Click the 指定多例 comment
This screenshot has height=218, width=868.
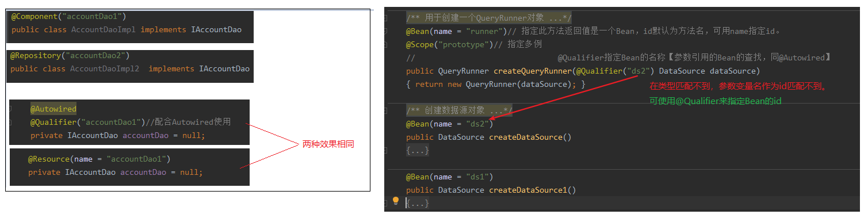pyautogui.click(x=518, y=45)
